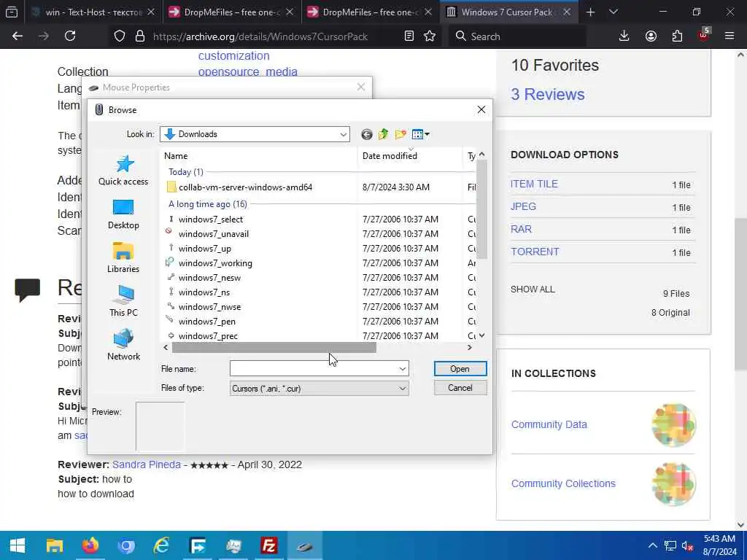Open the 3 Reviews link
The width and height of the screenshot is (747, 560).
point(548,94)
